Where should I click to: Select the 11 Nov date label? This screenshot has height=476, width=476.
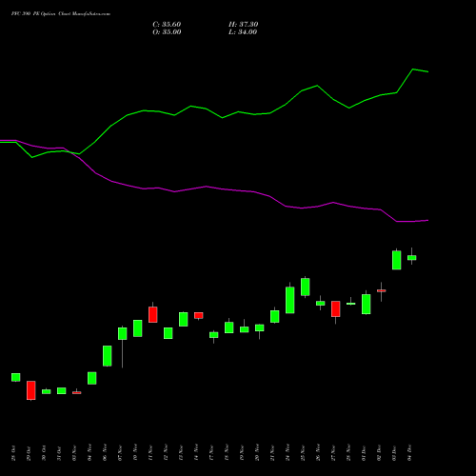pos(150,453)
